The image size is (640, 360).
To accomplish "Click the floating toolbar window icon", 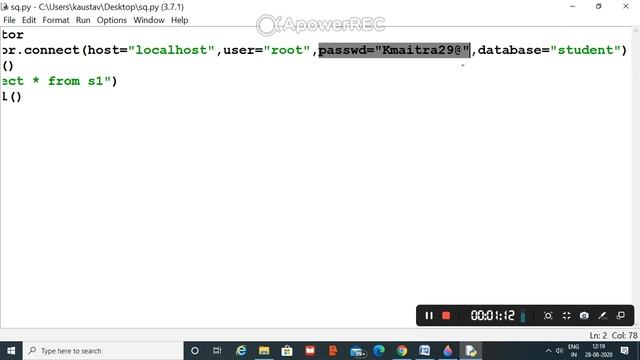I will pyautogui.click(x=621, y=315).
